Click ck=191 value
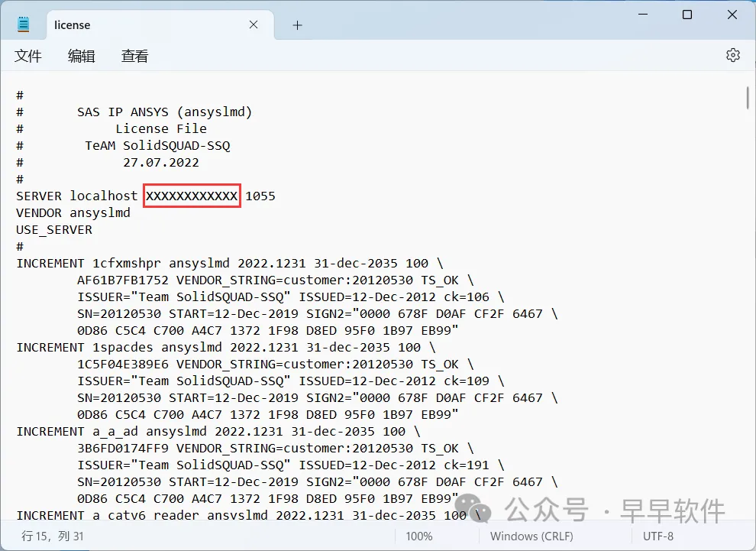Screen dimensions: 756x551 tap(467, 465)
